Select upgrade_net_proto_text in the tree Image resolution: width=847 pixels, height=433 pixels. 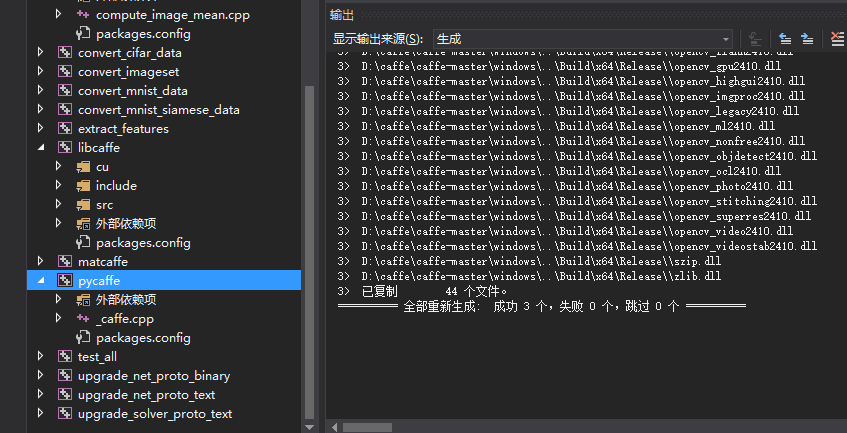click(x=146, y=395)
